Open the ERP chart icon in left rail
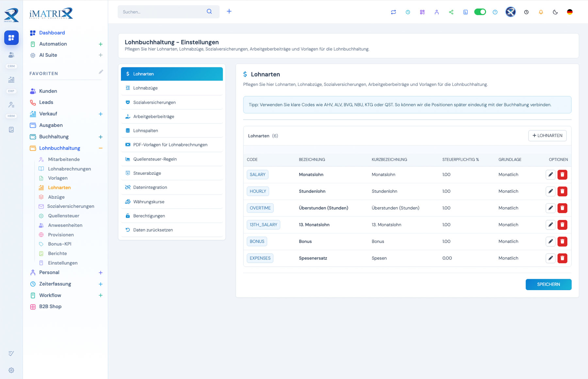The height and width of the screenshot is (379, 588). point(11,79)
